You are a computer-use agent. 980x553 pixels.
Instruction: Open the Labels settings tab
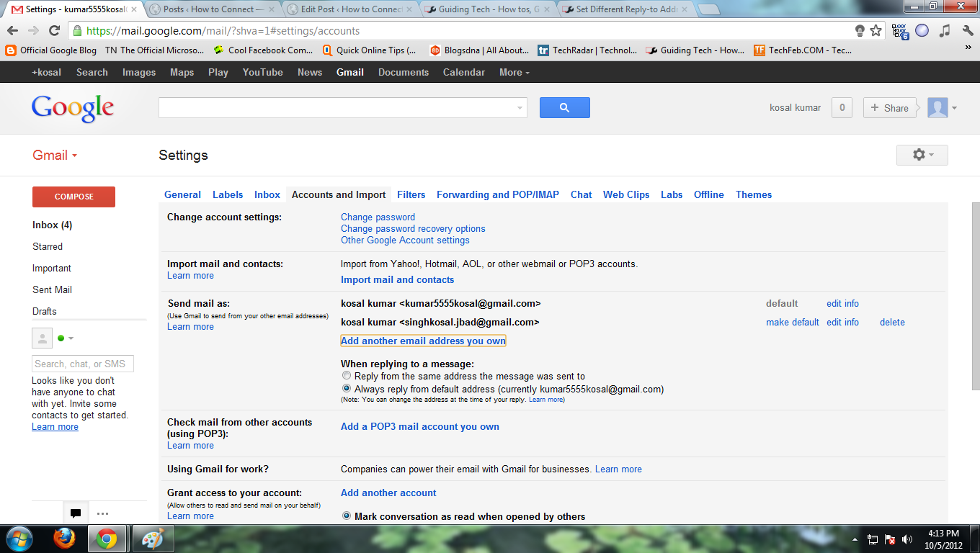228,194
